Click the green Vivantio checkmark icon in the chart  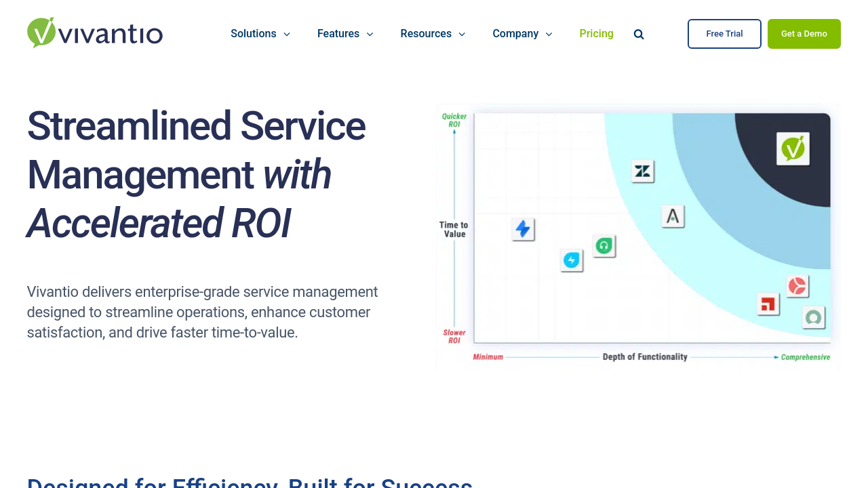(x=793, y=148)
